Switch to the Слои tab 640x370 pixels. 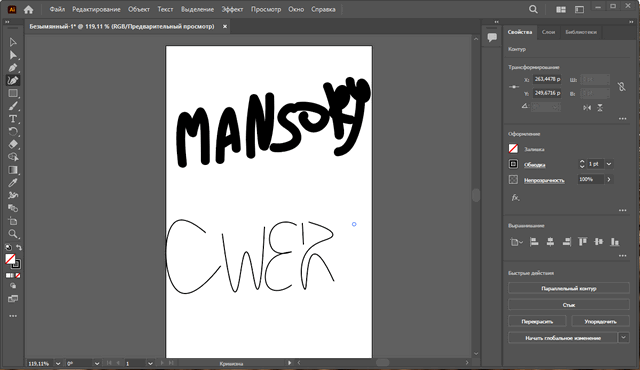(548, 32)
